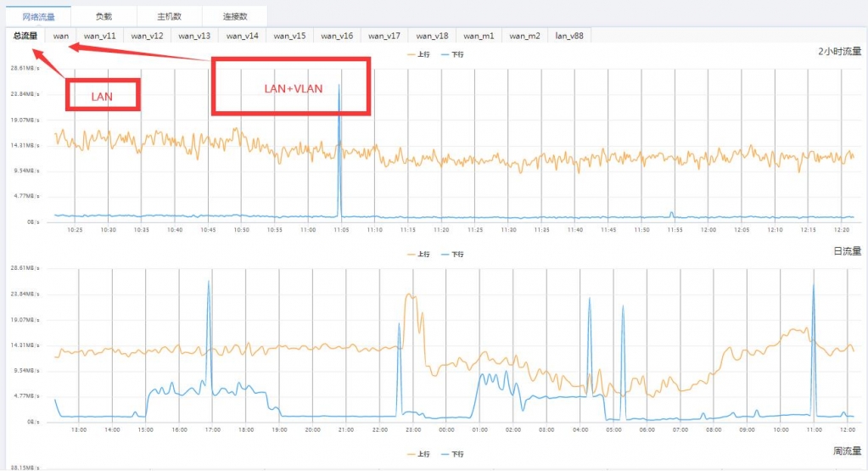Toggle 下行 legend in 2-hour chart

coord(453,53)
